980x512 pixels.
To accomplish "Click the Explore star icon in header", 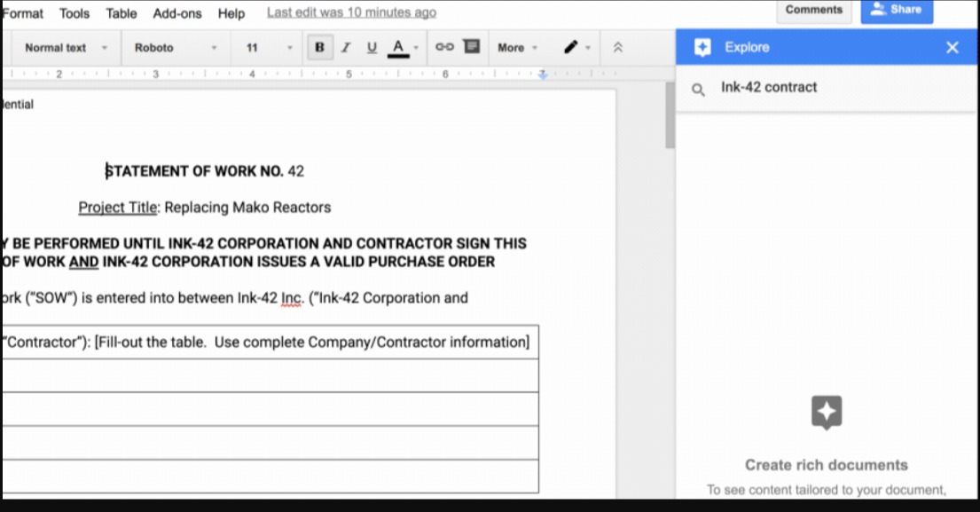I will click(702, 48).
